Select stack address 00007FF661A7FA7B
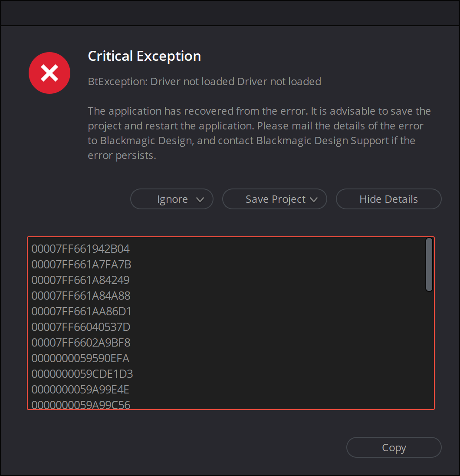 tap(81, 264)
